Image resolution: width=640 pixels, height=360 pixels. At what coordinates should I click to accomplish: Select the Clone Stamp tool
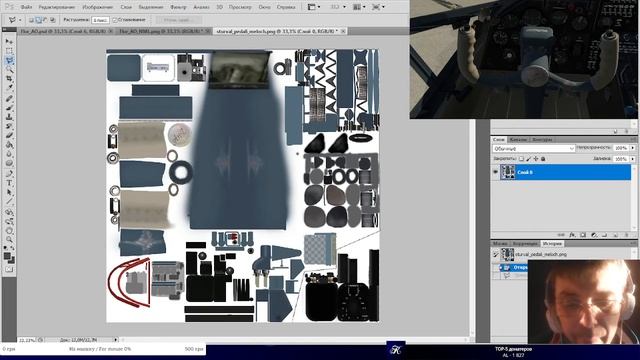click(x=9, y=117)
